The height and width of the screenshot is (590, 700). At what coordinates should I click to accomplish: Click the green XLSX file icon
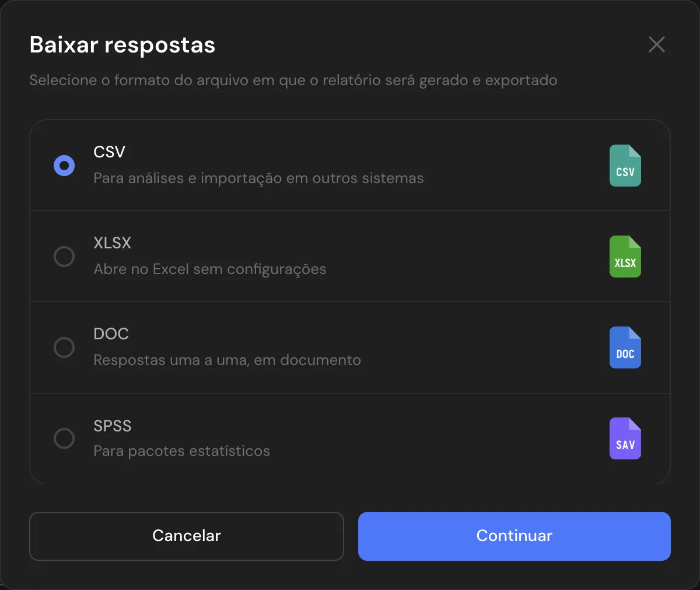[x=625, y=257]
